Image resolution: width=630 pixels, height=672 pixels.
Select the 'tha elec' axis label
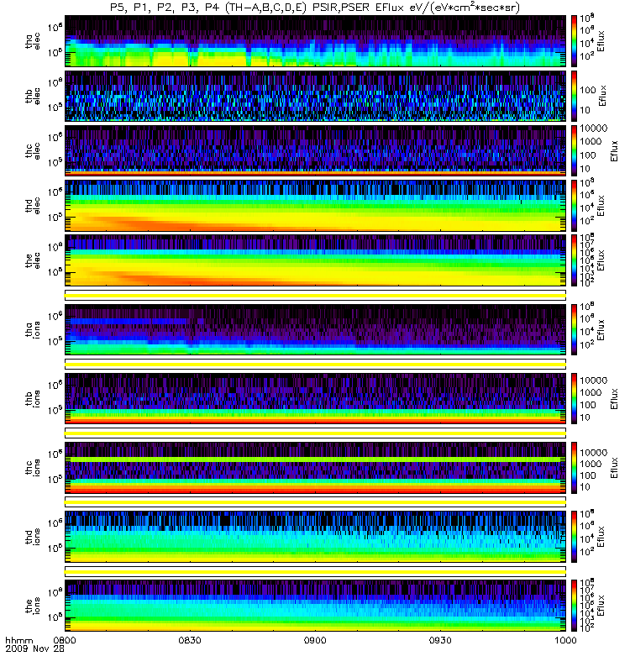point(33,41)
